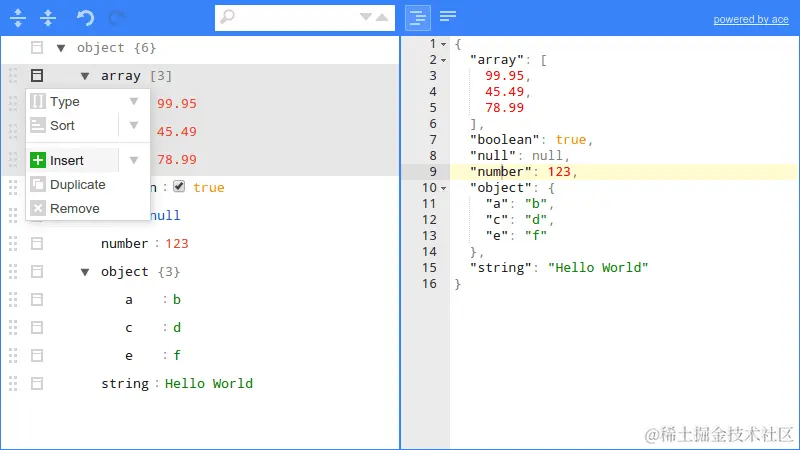
Task: Open the Sort submenu arrow
Action: 134,125
